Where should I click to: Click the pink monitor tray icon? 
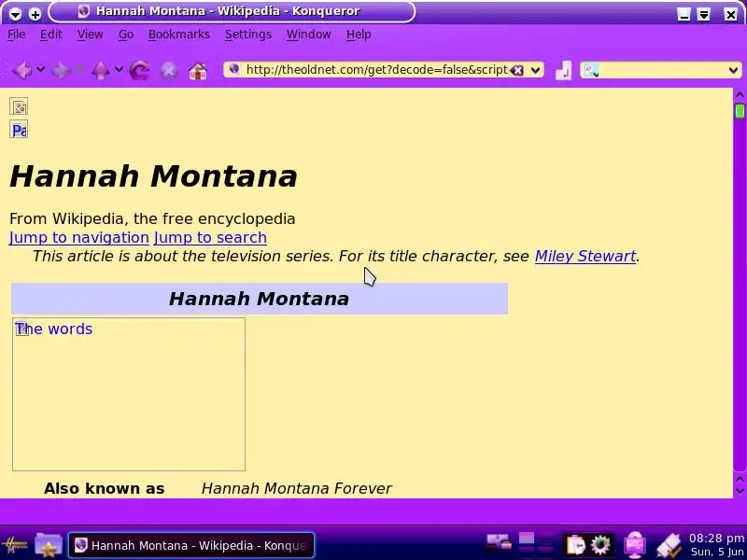click(635, 544)
